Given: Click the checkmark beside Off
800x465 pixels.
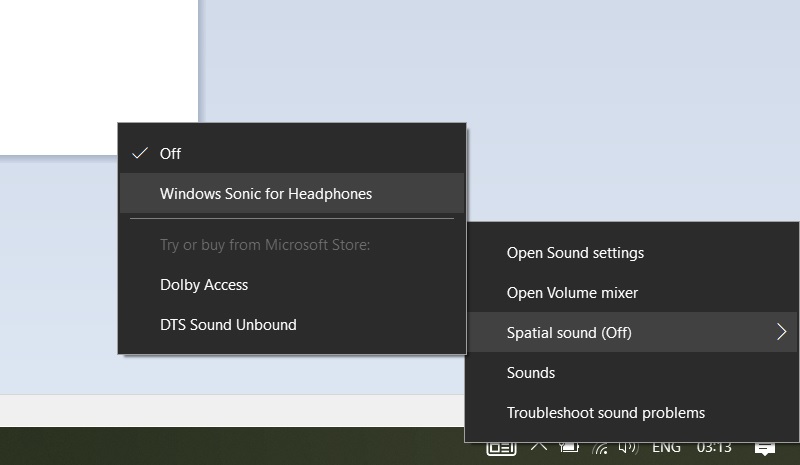Looking at the screenshot, I should pyautogui.click(x=140, y=154).
